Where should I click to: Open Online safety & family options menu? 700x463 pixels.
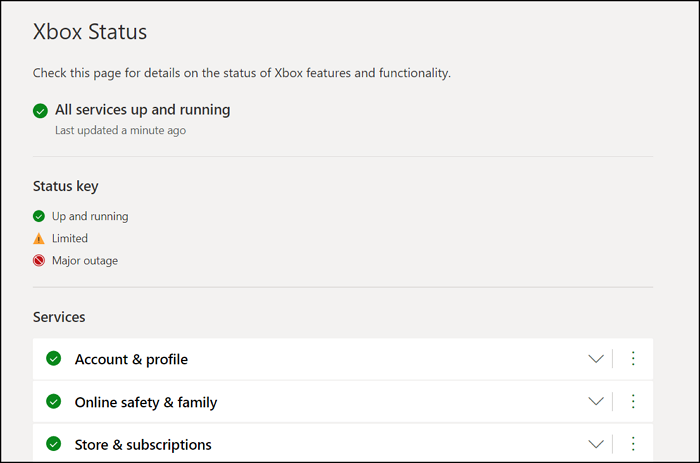(633, 402)
